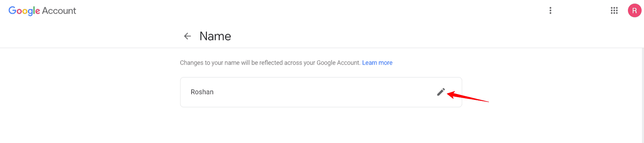This screenshot has height=143, width=644.
Task: Edit the name Roshan via pencil
Action: tap(441, 92)
